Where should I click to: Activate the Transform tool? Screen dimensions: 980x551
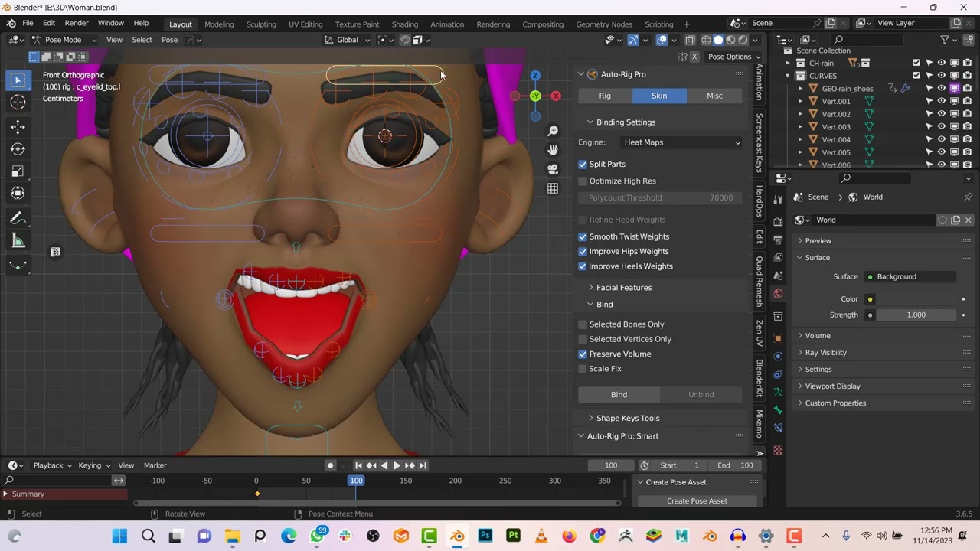click(18, 194)
